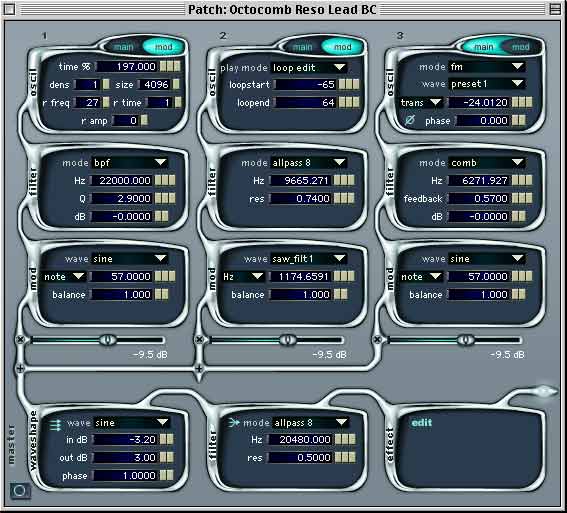Open master filter allpass 8 mode dropdown

coord(311,422)
